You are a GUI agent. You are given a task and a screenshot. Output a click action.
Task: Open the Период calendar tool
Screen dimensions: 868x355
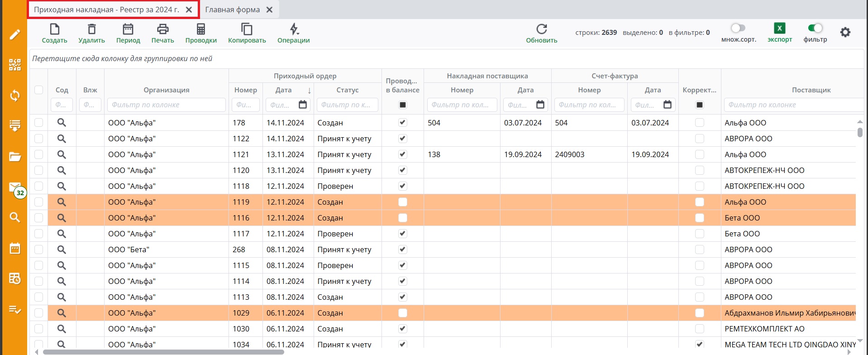(128, 30)
